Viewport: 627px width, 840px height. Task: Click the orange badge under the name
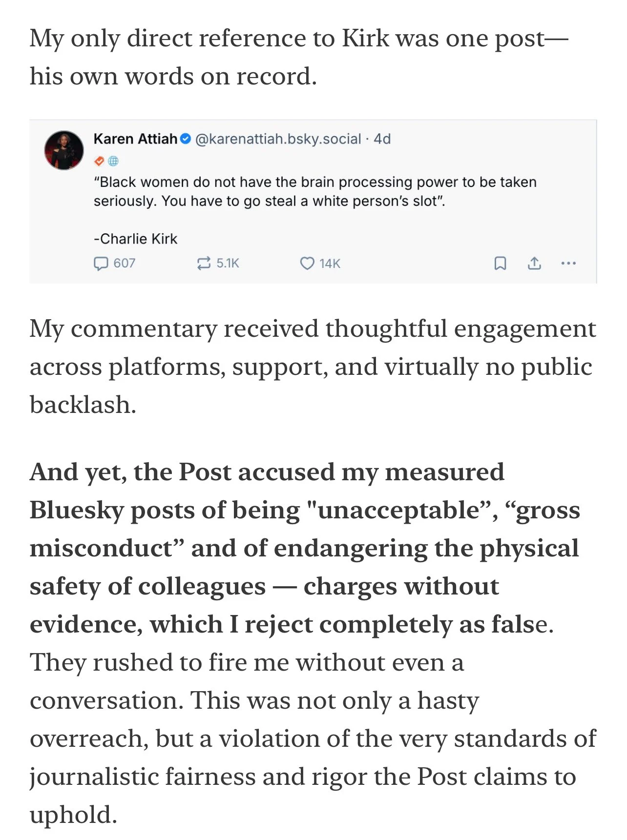point(99,161)
